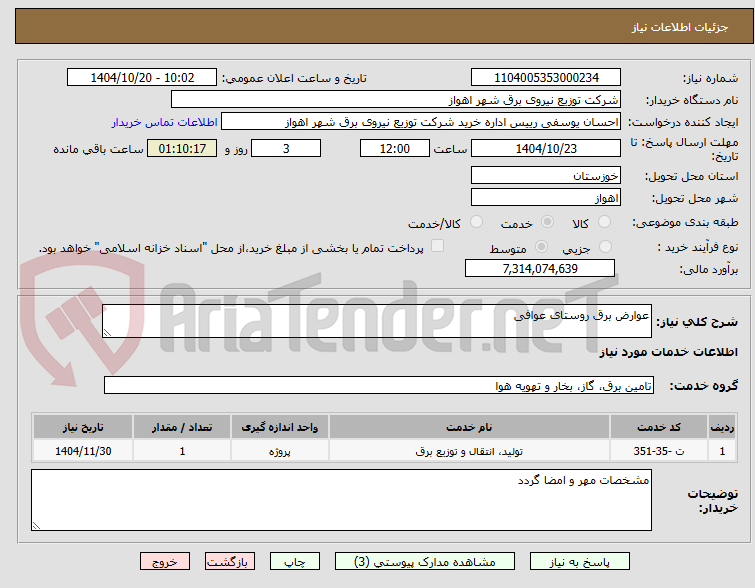The width and height of the screenshot is (755, 588).
Task: Click the announcement date field 1404/10/20 - 10:02
Action: point(142,78)
